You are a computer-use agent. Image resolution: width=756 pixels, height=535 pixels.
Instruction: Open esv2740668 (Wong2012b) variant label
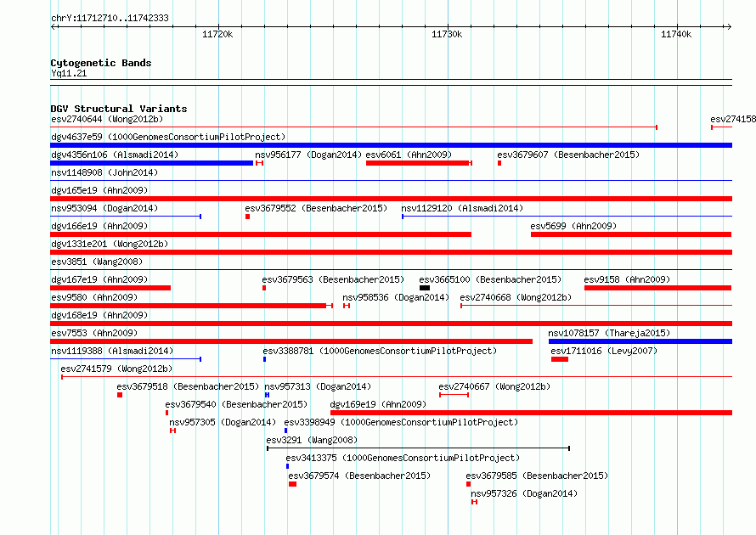[x=516, y=297]
